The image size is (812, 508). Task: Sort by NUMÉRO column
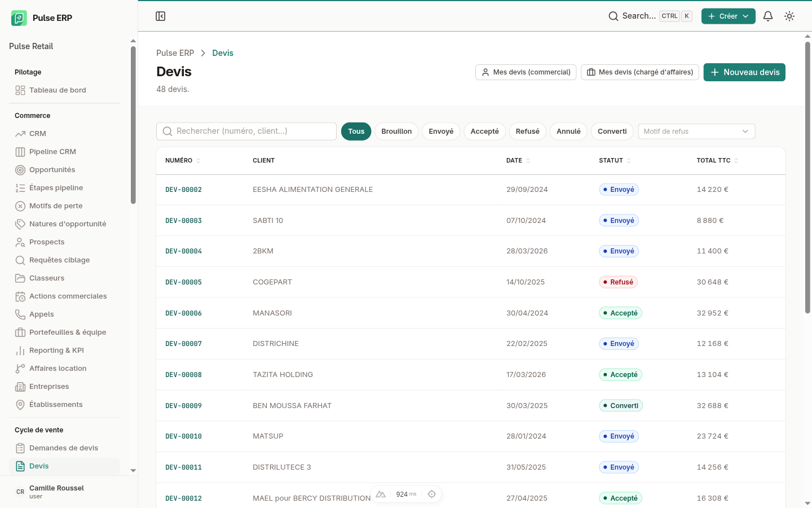[183, 161]
